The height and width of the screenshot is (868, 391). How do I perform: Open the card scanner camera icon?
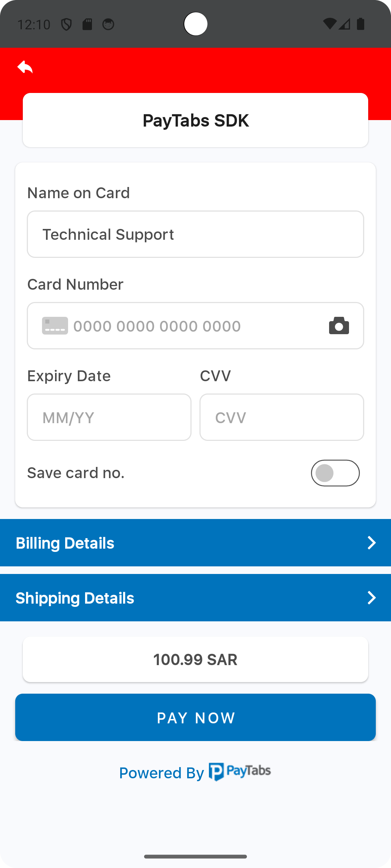tap(339, 325)
